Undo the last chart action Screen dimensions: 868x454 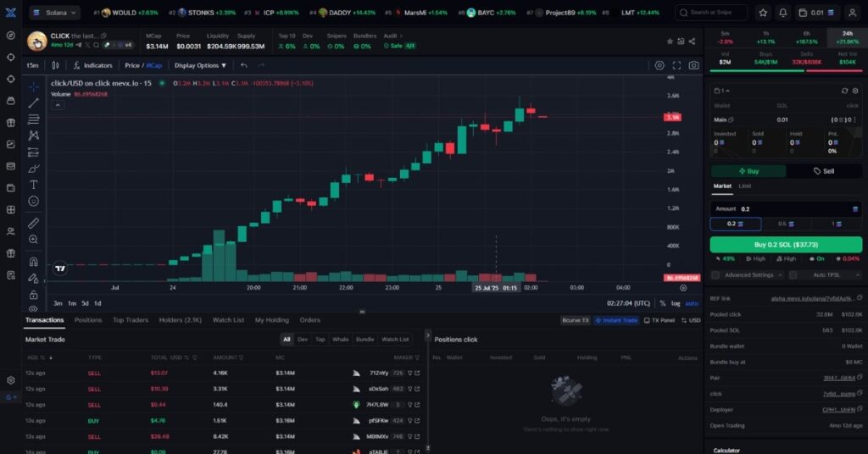point(243,65)
